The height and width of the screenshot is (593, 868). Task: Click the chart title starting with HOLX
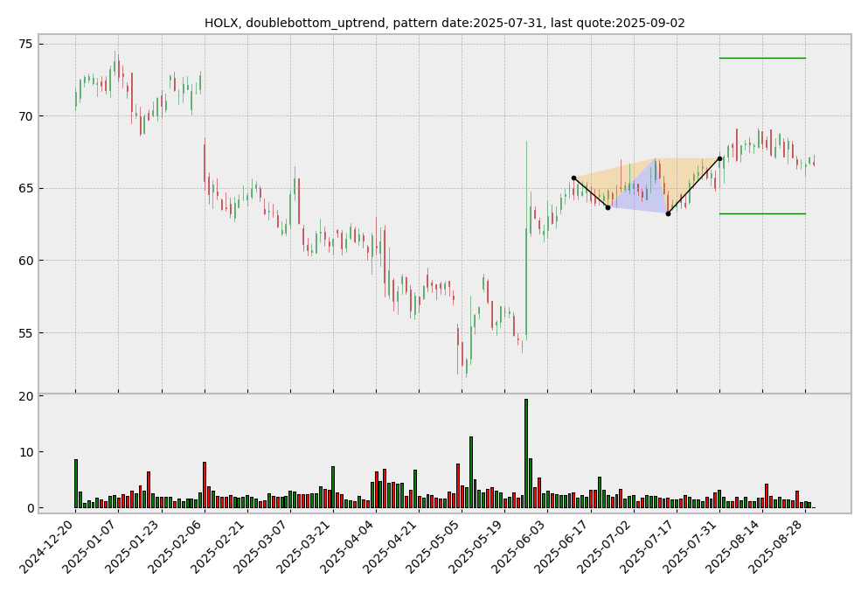445,23
